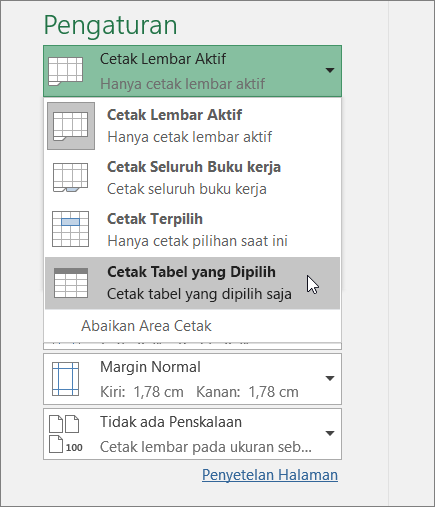Expand Tidak ada Penskalaan dropdown arrow
This screenshot has height=507, width=435.
330,433
